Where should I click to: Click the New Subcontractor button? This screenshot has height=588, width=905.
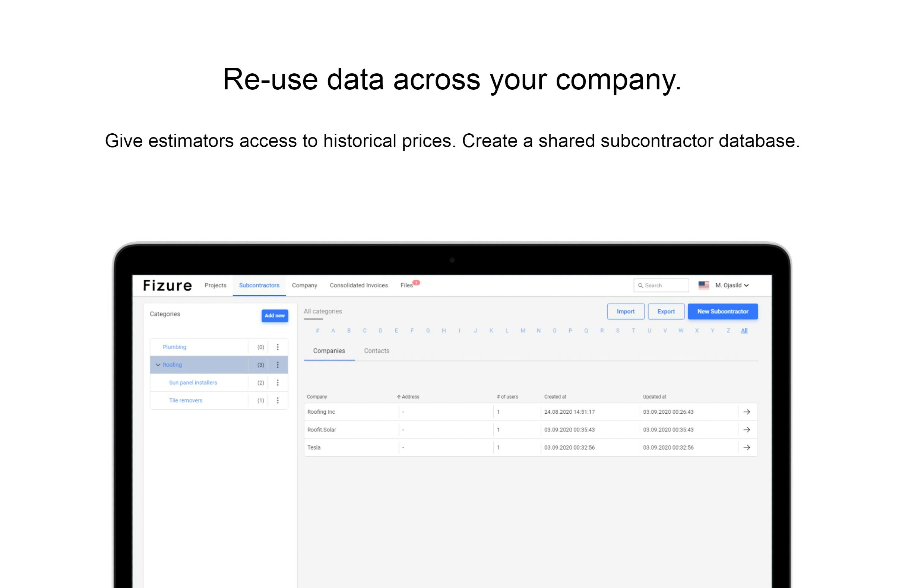point(722,312)
